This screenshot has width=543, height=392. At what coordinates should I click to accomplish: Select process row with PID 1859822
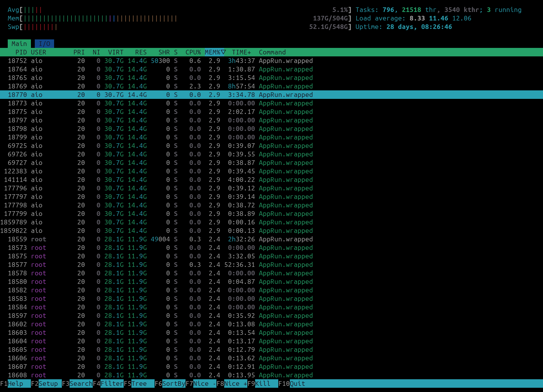(x=271, y=231)
